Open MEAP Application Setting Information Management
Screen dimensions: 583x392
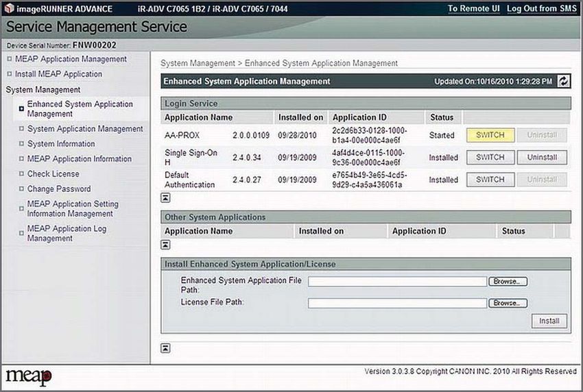73,209
